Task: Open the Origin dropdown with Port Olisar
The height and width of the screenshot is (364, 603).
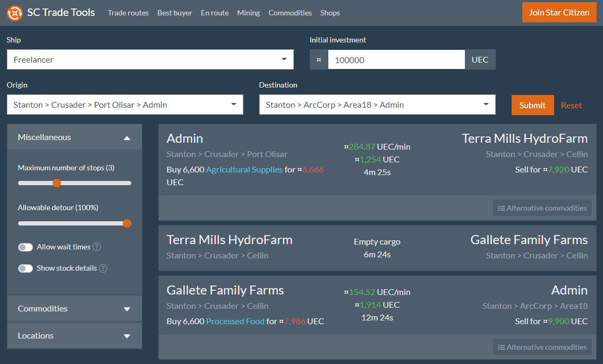Action: pyautogui.click(x=125, y=105)
